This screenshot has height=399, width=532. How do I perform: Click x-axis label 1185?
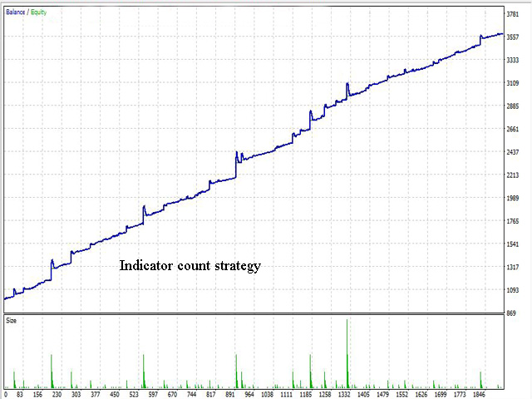(306, 394)
